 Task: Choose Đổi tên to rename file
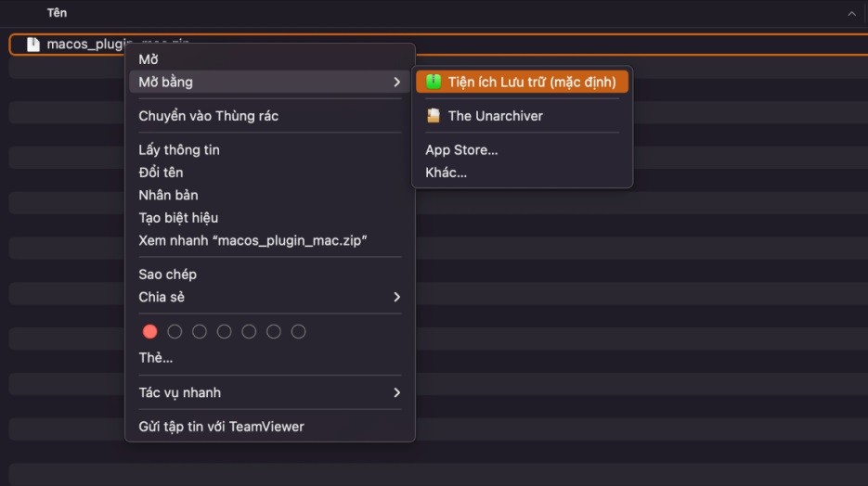(x=270, y=173)
